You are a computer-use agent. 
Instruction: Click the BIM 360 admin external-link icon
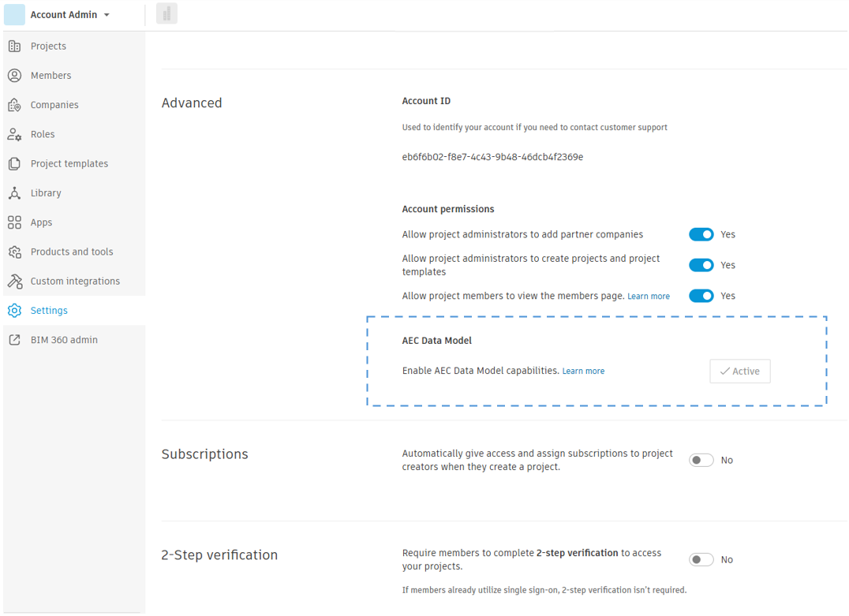click(14, 340)
